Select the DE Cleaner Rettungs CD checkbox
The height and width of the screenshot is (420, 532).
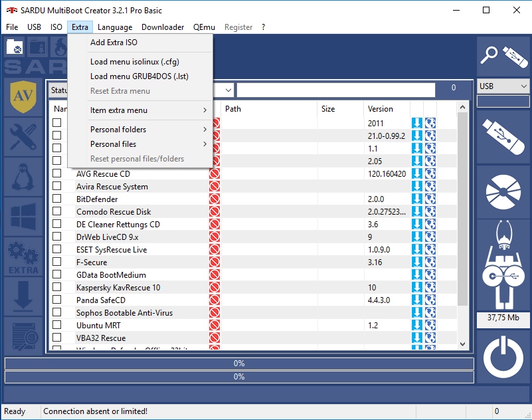pyautogui.click(x=56, y=224)
